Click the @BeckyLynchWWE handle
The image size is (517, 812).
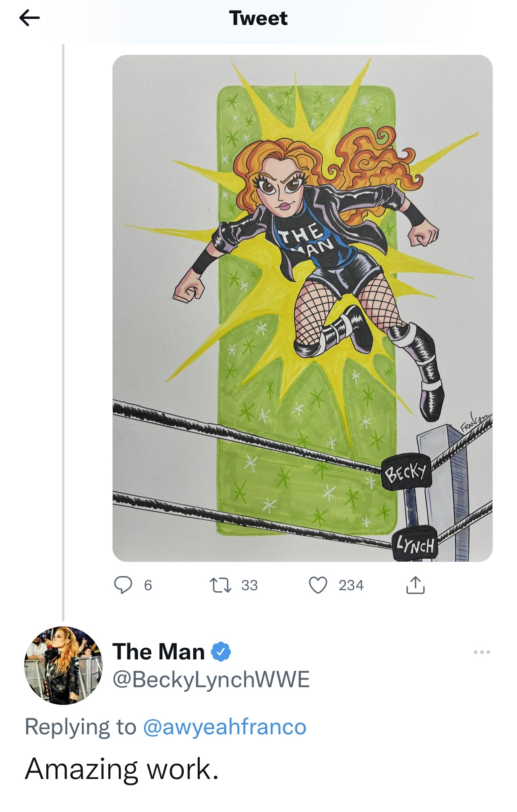211,680
